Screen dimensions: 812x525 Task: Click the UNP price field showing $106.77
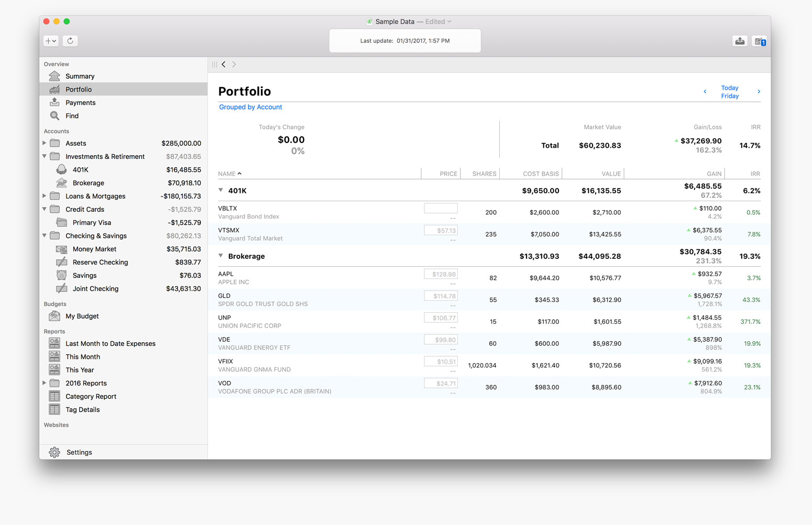click(441, 318)
